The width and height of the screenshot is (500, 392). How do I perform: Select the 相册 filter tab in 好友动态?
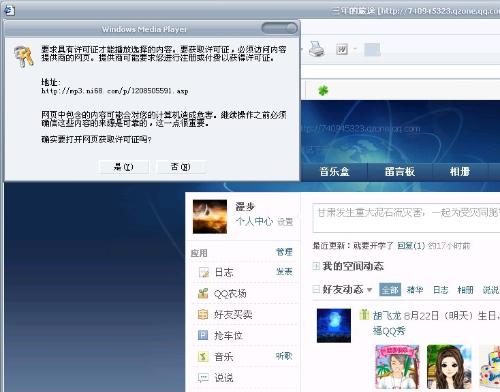click(x=465, y=290)
